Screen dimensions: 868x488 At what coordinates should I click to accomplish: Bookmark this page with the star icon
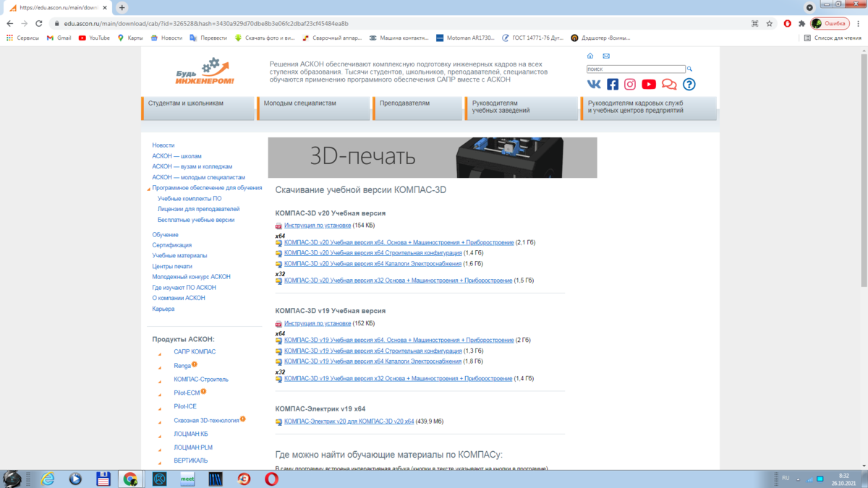770,23
